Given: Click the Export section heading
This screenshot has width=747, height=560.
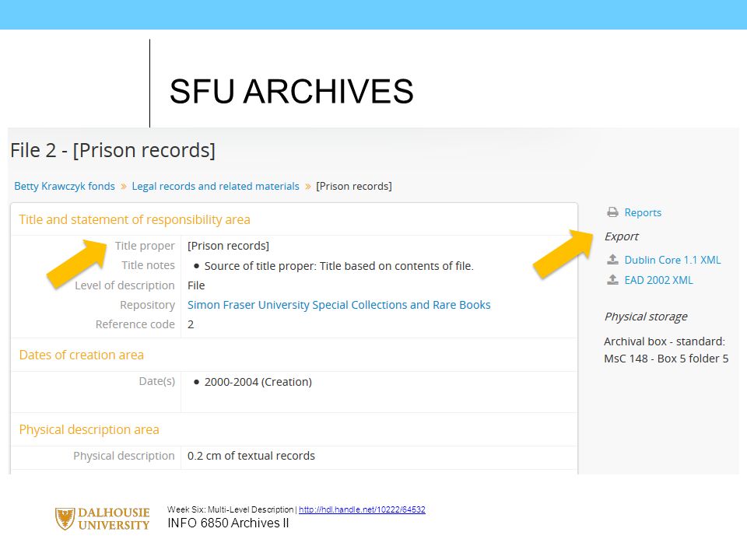Looking at the screenshot, I should tap(621, 236).
